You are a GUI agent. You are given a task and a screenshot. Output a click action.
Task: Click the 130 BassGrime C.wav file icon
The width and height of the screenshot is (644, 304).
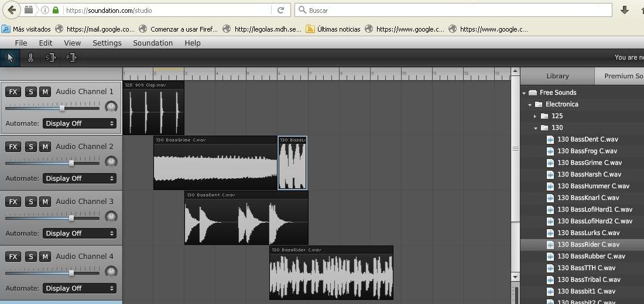click(550, 163)
